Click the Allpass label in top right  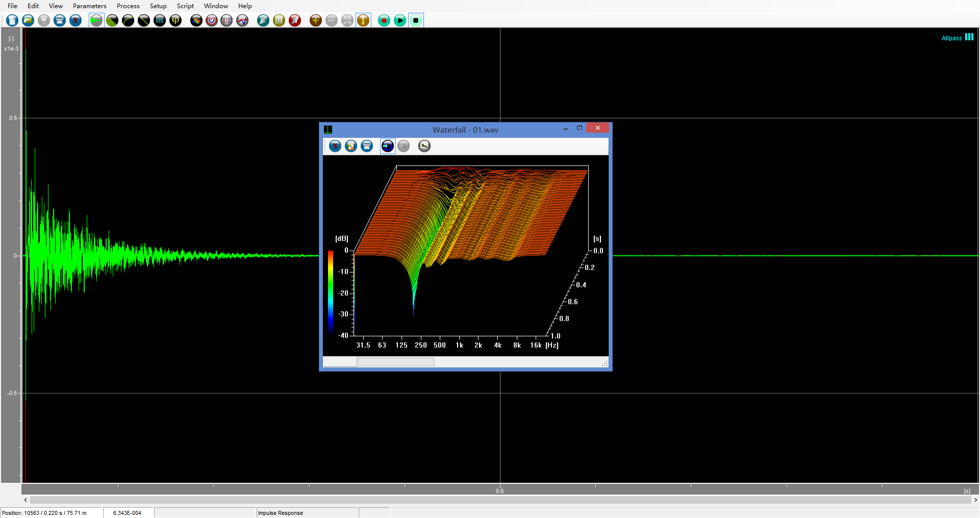coord(951,38)
